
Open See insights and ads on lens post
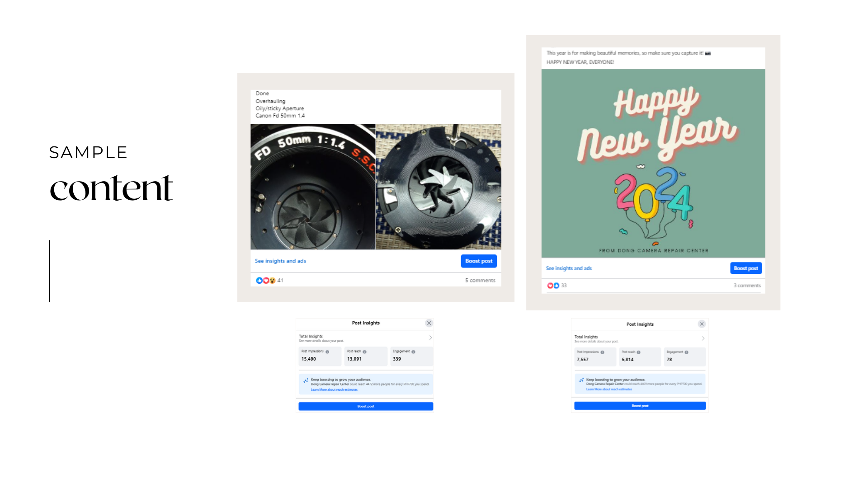[280, 261]
